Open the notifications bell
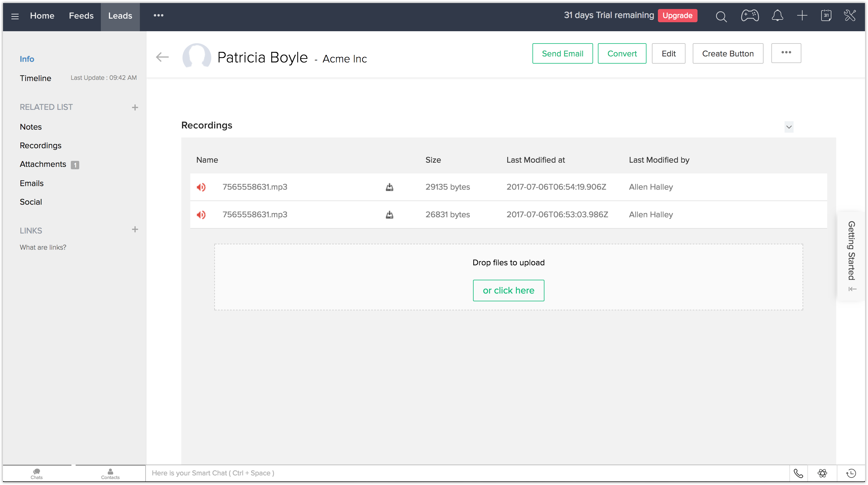Viewport: 868px width, 485px height. 777,16
